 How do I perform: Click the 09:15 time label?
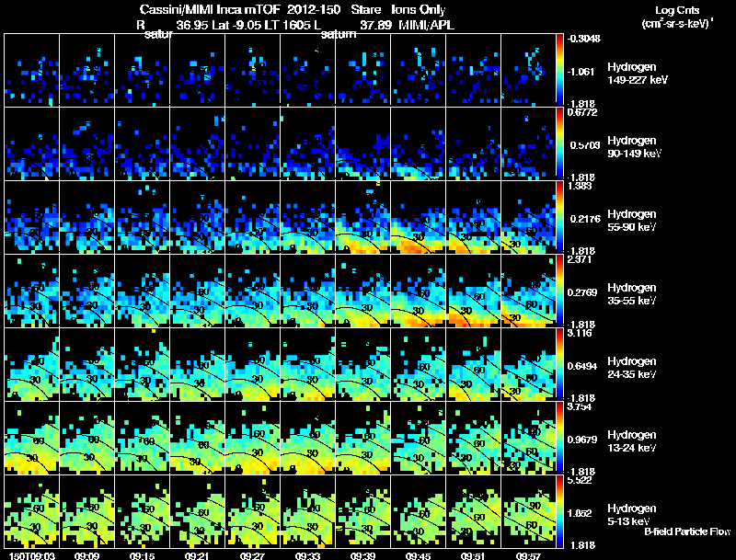tap(143, 555)
